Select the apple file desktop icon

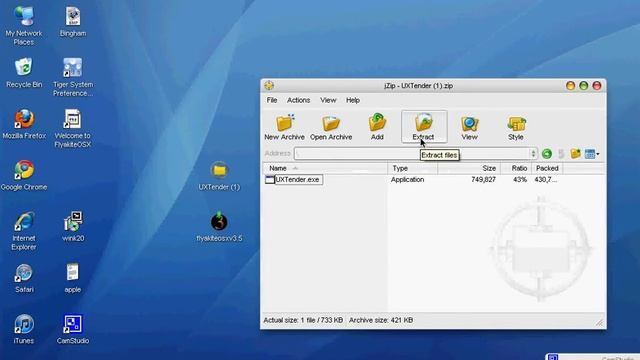(73, 278)
